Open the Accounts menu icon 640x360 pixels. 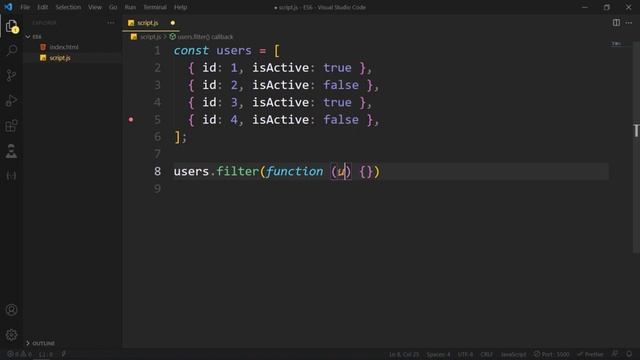coord(11,310)
